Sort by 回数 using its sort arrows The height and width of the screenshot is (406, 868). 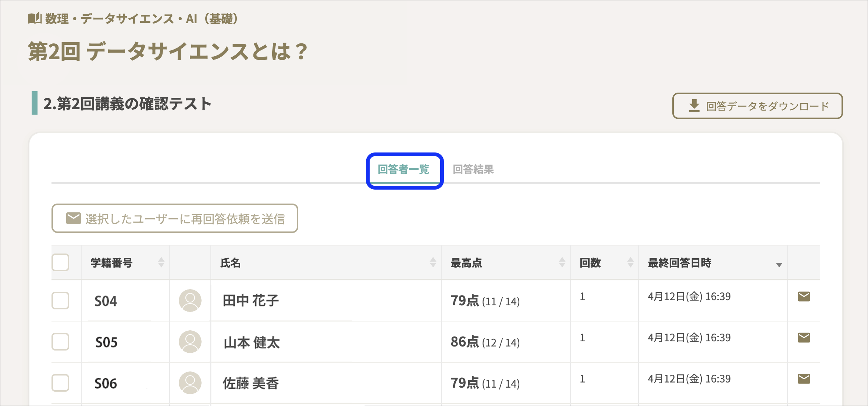click(630, 262)
